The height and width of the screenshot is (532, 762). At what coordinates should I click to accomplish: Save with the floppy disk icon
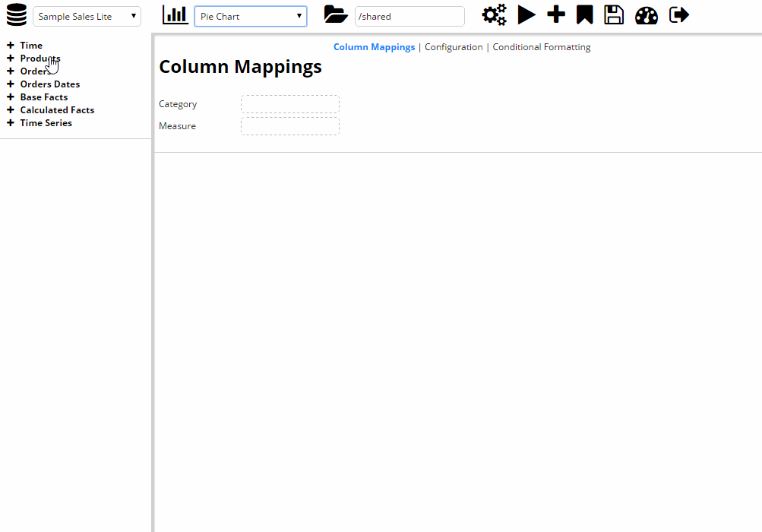614,14
